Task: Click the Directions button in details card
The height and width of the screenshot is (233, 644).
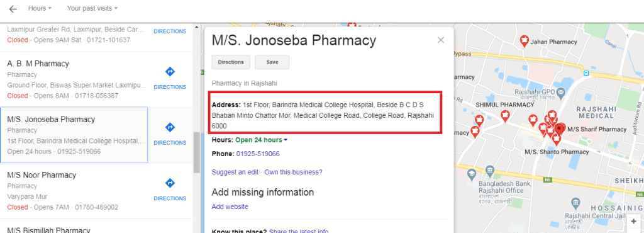Action: pyautogui.click(x=231, y=62)
